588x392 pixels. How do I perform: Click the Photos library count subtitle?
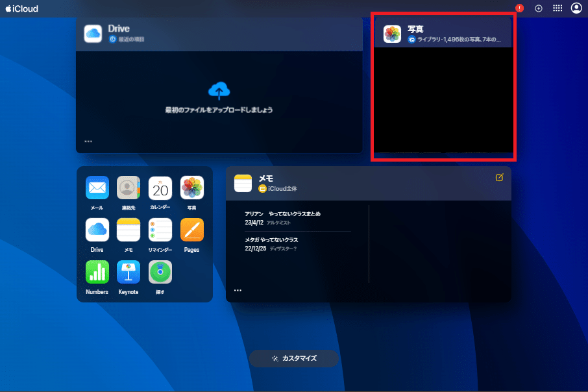click(x=459, y=40)
